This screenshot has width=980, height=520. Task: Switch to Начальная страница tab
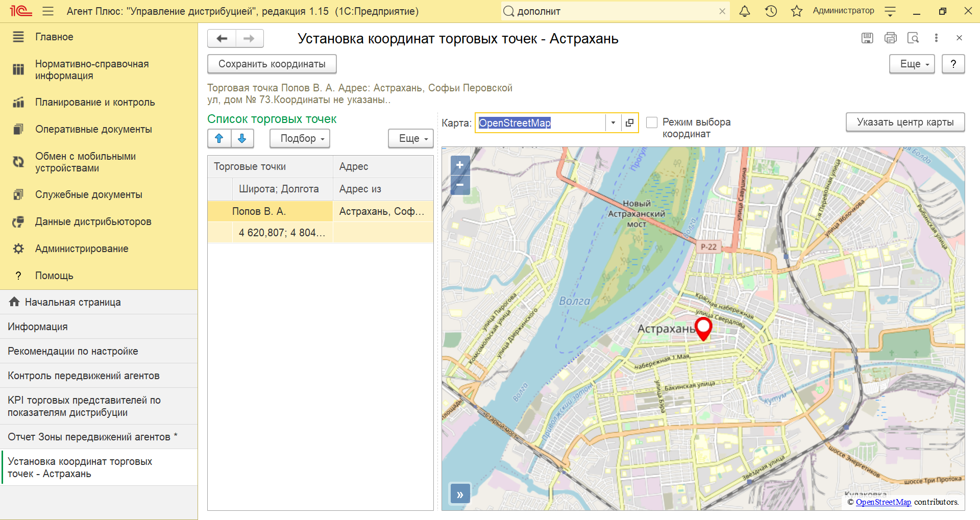click(x=99, y=302)
